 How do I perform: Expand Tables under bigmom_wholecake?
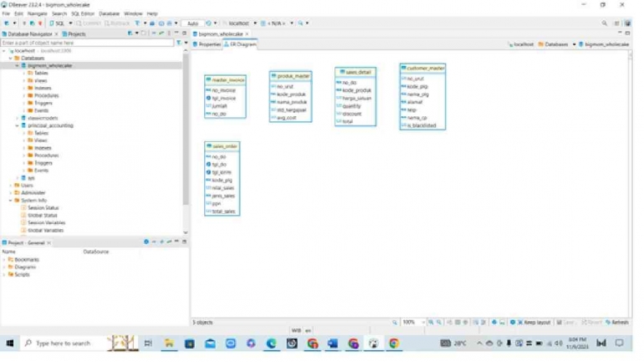coord(23,73)
